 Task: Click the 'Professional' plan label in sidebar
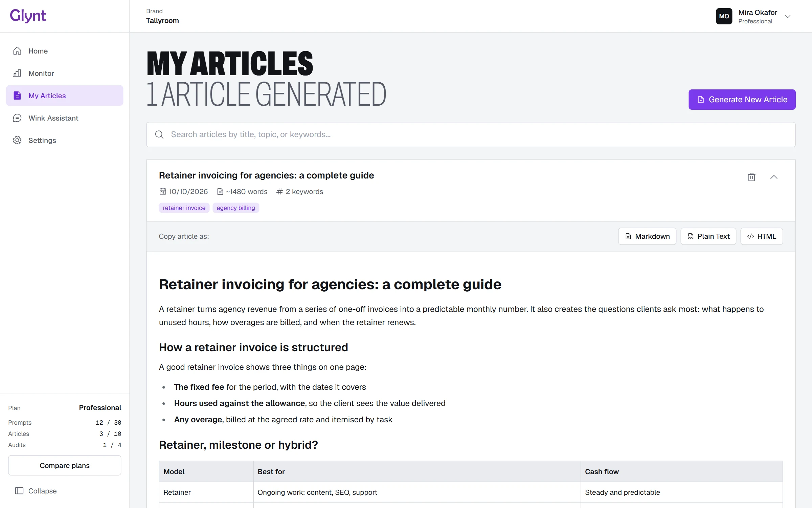[x=100, y=407]
